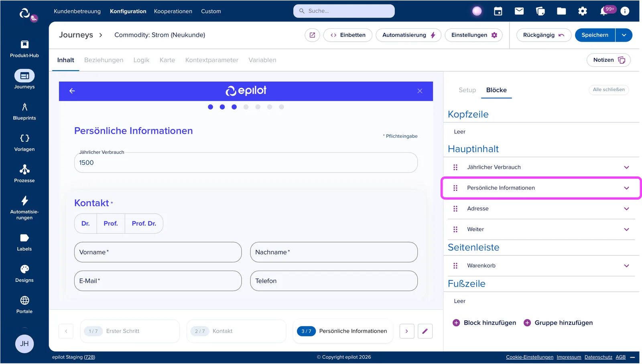Open Labels in the sidebar
The width and height of the screenshot is (642, 364).
pos(24,243)
